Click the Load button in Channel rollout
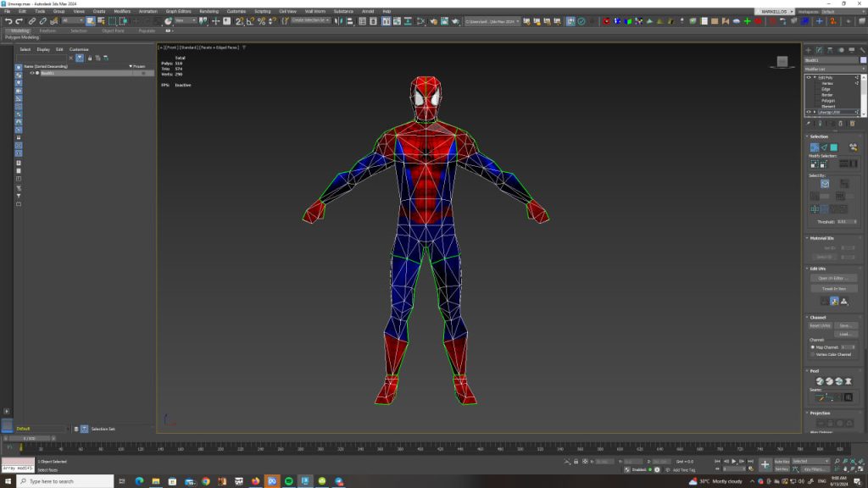The width and height of the screenshot is (868, 488). pos(845,334)
